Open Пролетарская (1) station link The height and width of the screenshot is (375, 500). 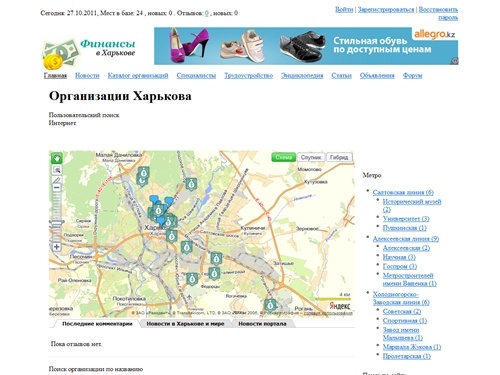407,356
